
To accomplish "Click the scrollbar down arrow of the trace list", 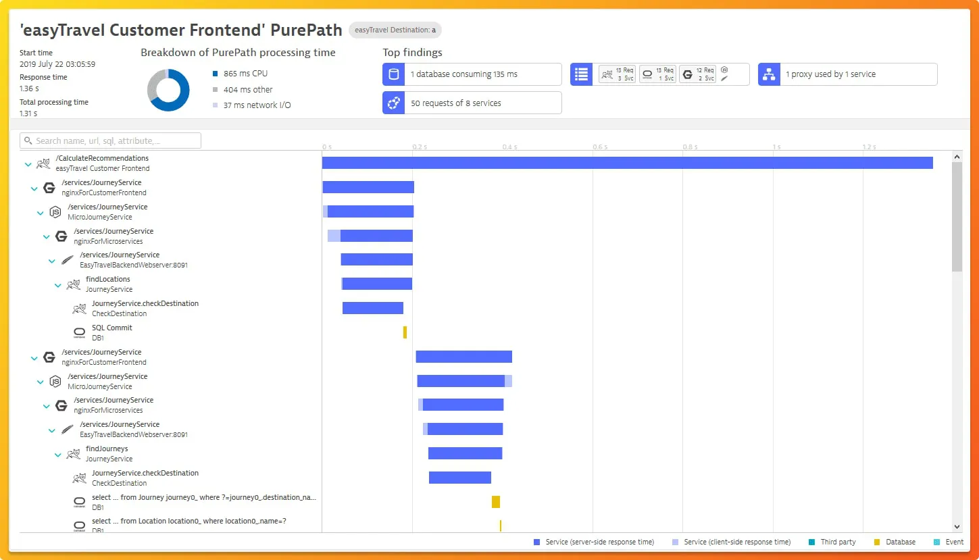I will pyautogui.click(x=957, y=526).
